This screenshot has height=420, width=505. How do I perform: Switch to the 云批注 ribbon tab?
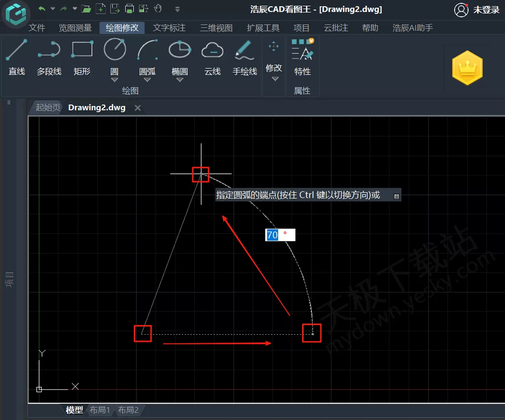tap(336, 28)
